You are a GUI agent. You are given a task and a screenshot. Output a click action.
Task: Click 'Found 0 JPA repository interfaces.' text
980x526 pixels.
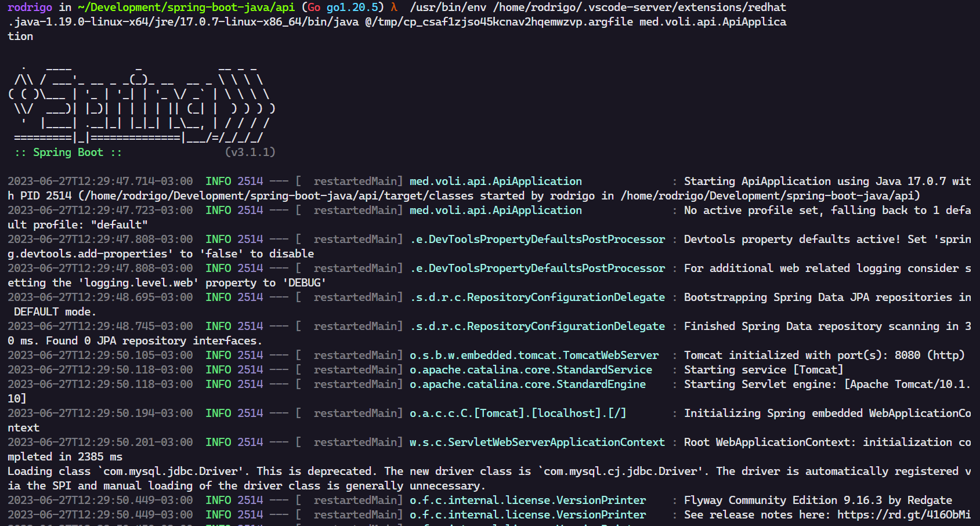[154, 340]
